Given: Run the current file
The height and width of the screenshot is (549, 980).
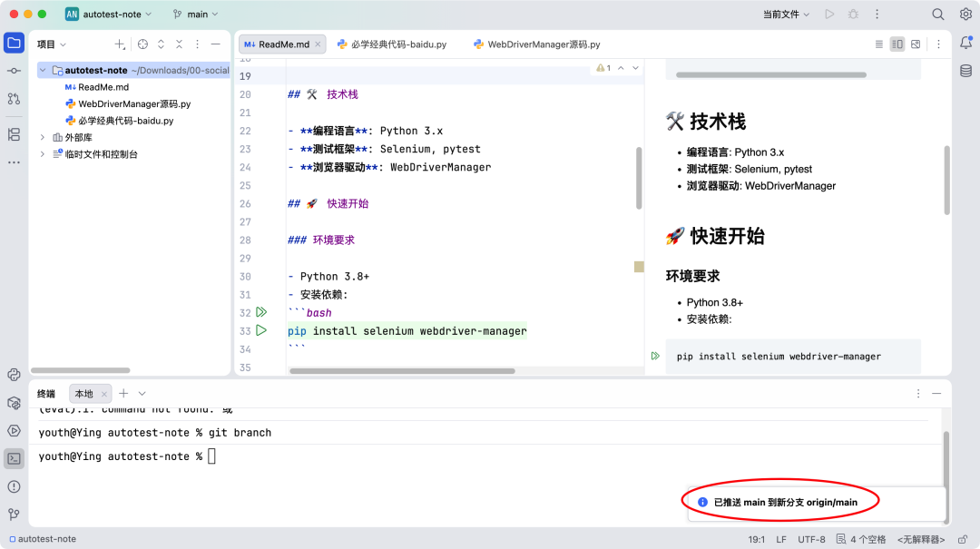Looking at the screenshot, I should point(829,14).
